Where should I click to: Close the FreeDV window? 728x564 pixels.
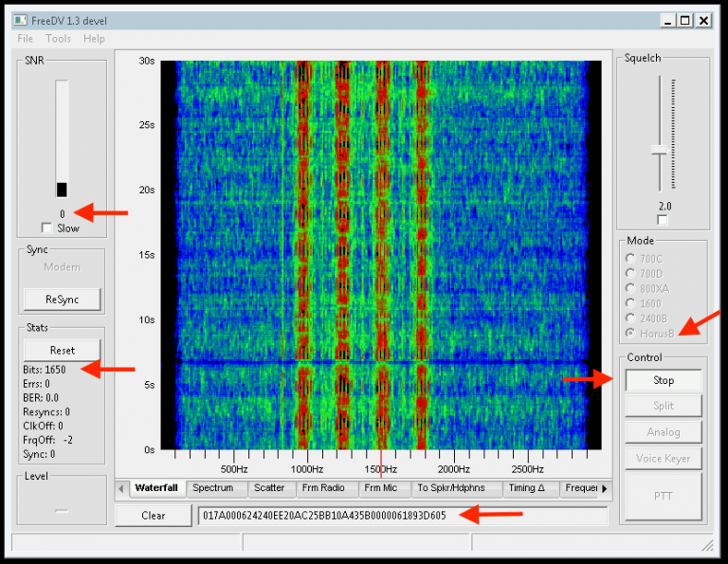pyautogui.click(x=704, y=21)
